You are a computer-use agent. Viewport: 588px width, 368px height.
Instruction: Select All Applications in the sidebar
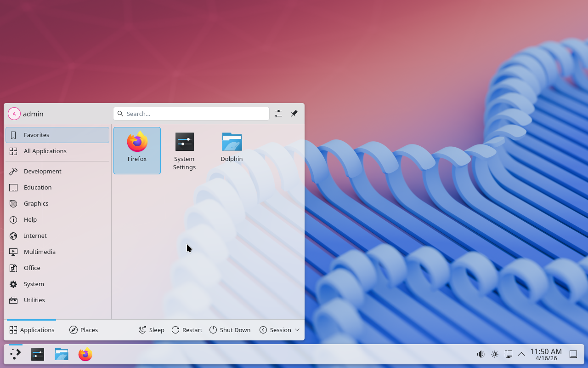pos(45,151)
